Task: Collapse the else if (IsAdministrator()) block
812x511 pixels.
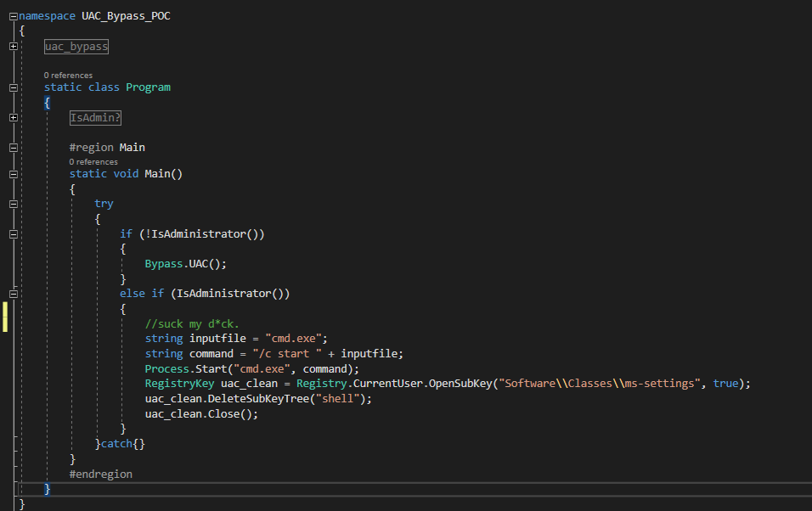Action: coord(14,294)
